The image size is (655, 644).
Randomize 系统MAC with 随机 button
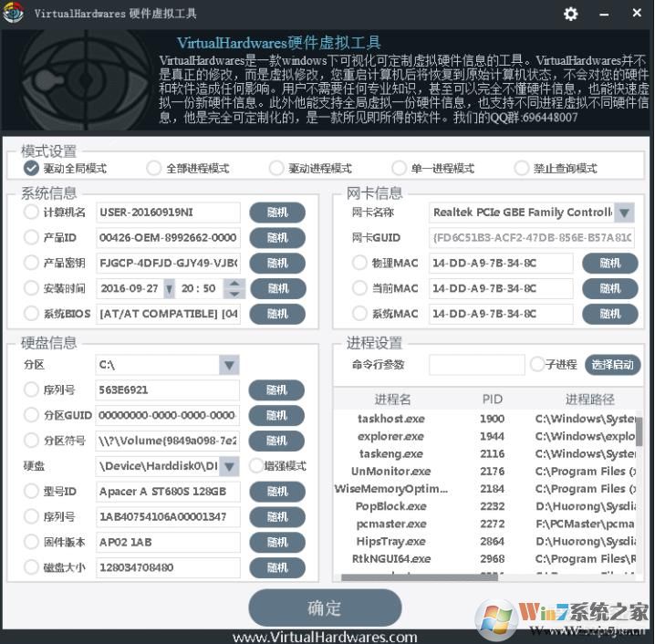[x=610, y=314]
